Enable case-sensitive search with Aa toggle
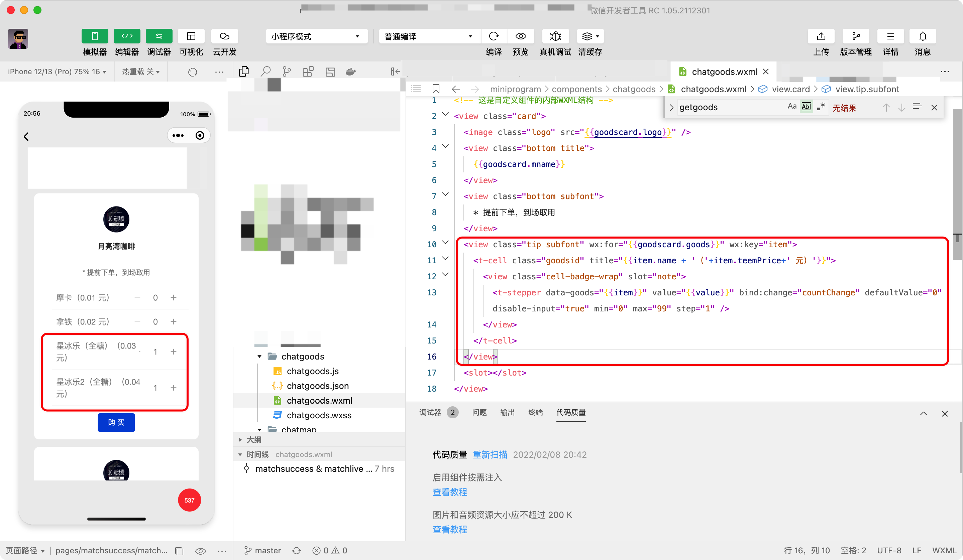 tap(791, 106)
